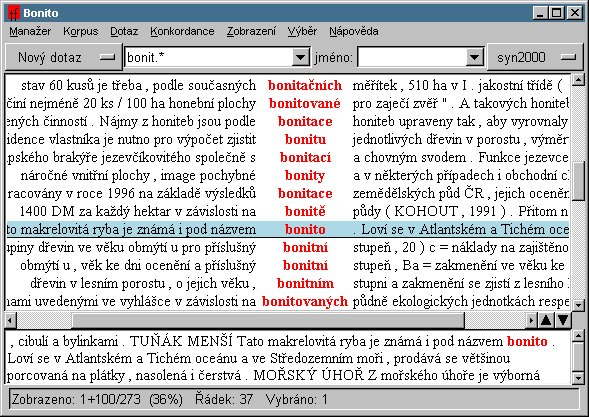The height and width of the screenshot is (417, 589).
Task: Select the line with keyword bonitovaných
Action: coord(288,301)
